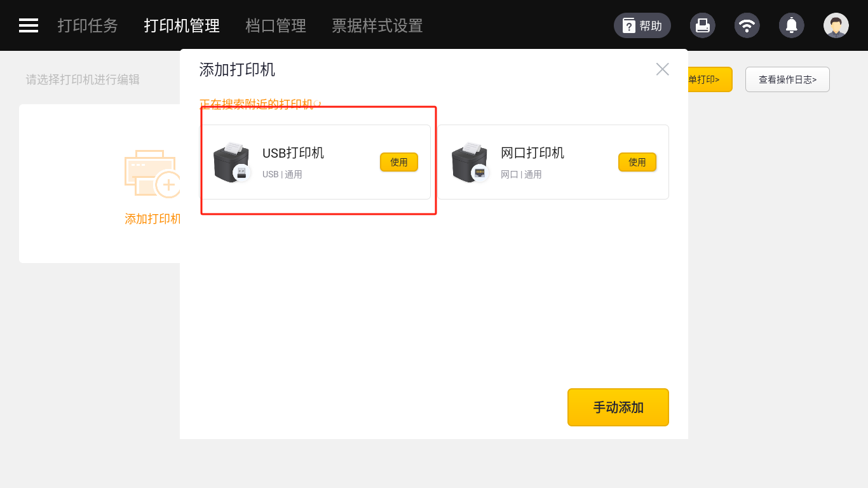Switch to the 打印任务 tab
The height and width of the screenshot is (488, 868).
point(88,25)
